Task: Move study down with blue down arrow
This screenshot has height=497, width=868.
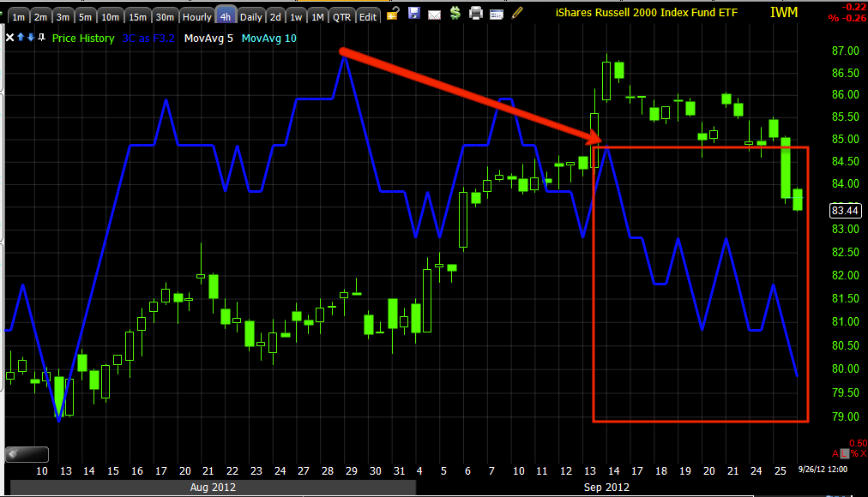Action: coord(30,37)
